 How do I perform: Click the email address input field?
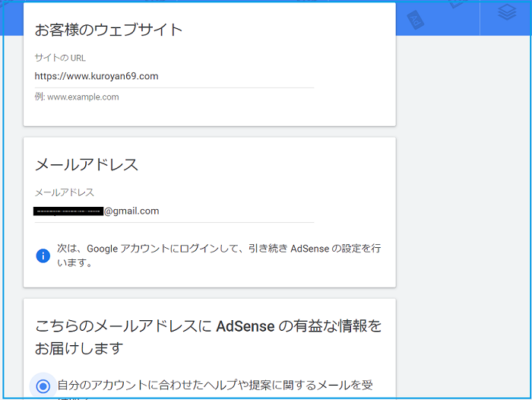point(174,211)
